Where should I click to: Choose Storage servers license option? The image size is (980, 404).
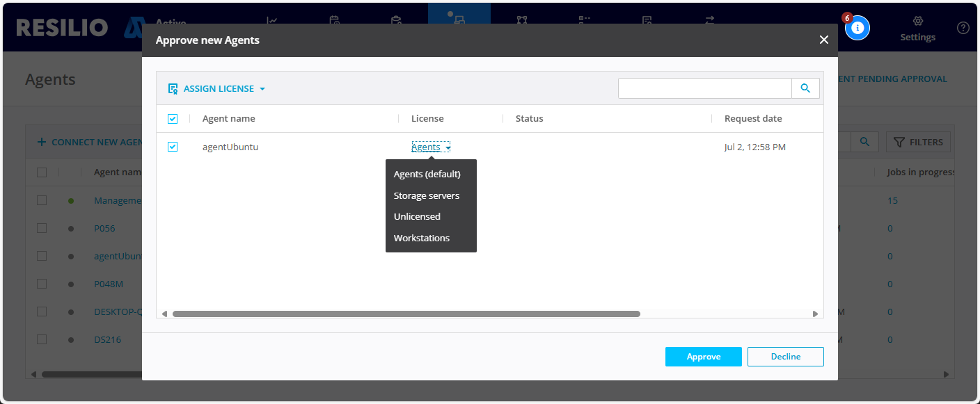point(426,195)
